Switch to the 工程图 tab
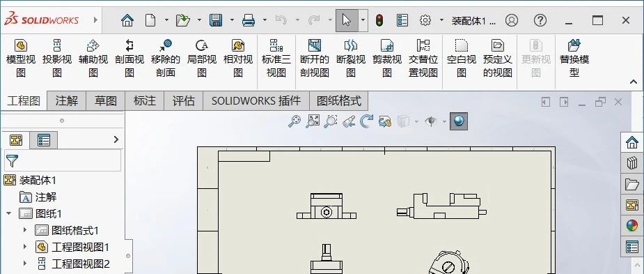This screenshot has height=274, width=644. point(24,101)
